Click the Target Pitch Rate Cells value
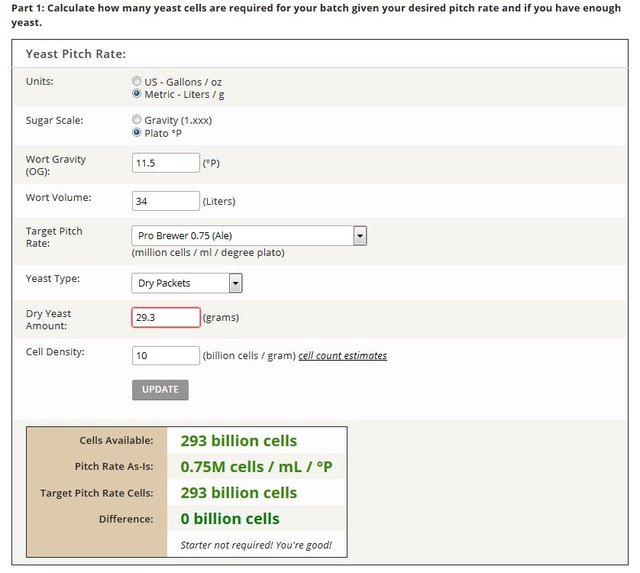Viewport: 640px width, 573px height. pyautogui.click(x=239, y=493)
